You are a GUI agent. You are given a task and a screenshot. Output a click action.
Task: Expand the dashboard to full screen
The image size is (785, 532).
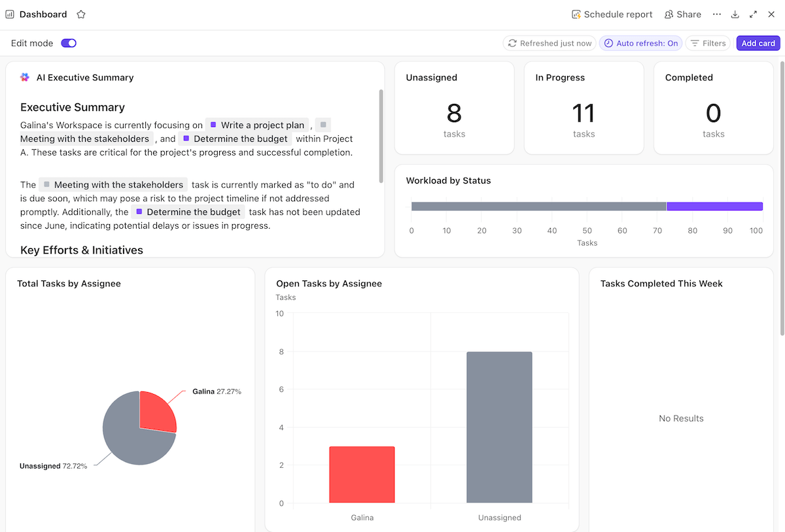pyautogui.click(x=753, y=14)
